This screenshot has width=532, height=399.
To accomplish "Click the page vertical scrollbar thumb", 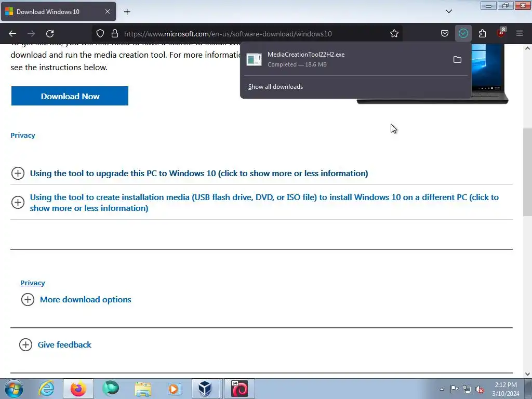I will pos(527,172).
